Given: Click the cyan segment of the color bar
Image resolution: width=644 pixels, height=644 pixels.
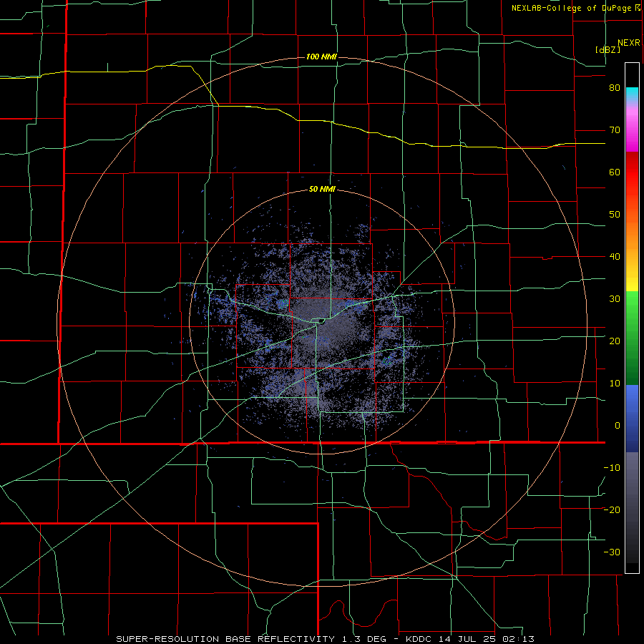Looking at the screenshot, I should click(632, 94).
